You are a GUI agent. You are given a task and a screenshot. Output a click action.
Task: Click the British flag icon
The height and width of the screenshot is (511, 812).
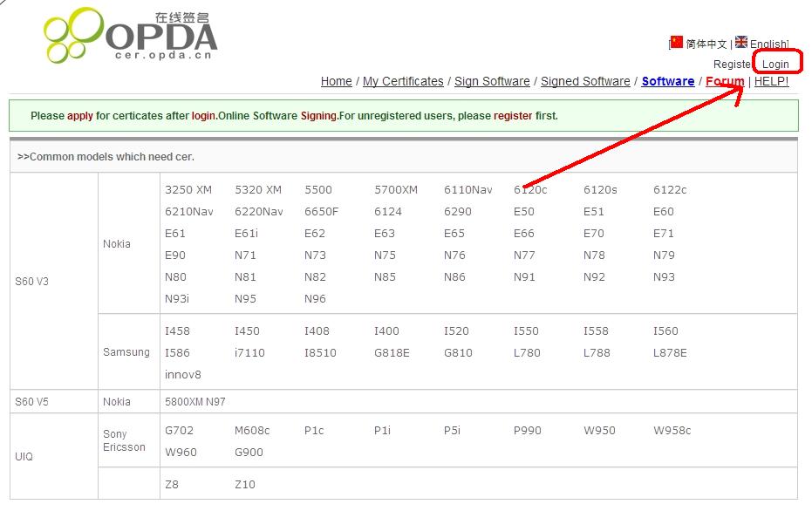[740, 40]
